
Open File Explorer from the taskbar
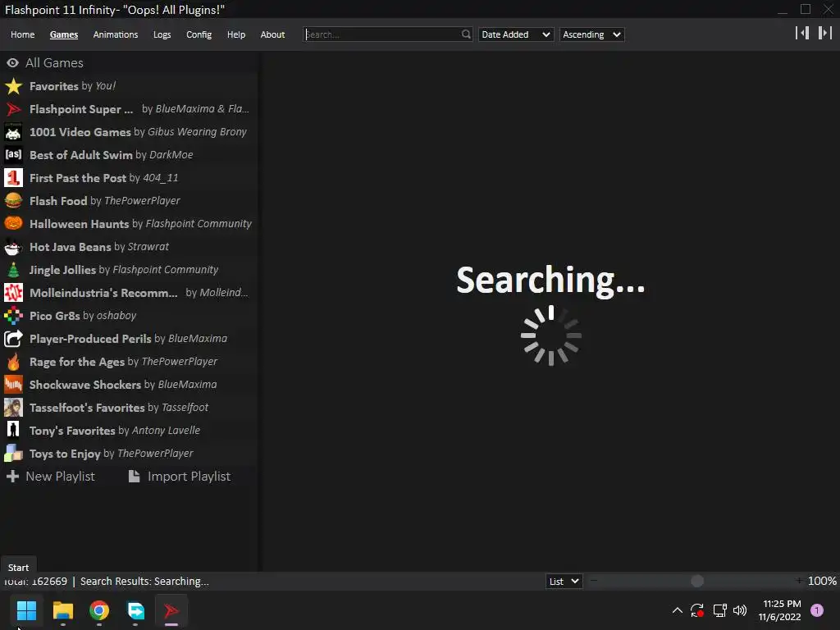point(62,610)
